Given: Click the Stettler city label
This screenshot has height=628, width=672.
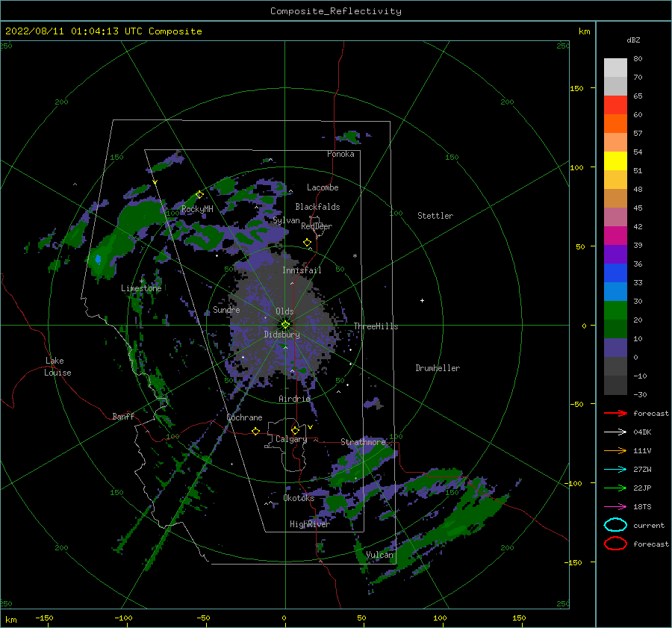Looking at the screenshot, I should (435, 216).
